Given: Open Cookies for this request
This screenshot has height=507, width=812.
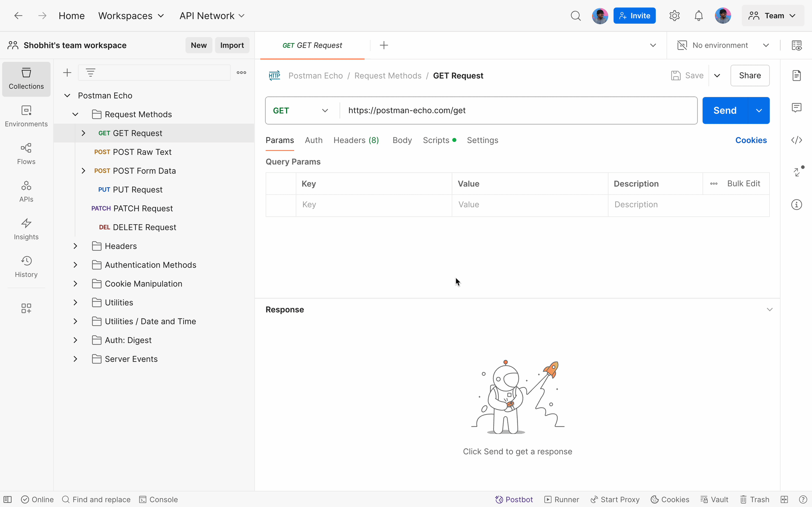Looking at the screenshot, I should [x=751, y=140].
